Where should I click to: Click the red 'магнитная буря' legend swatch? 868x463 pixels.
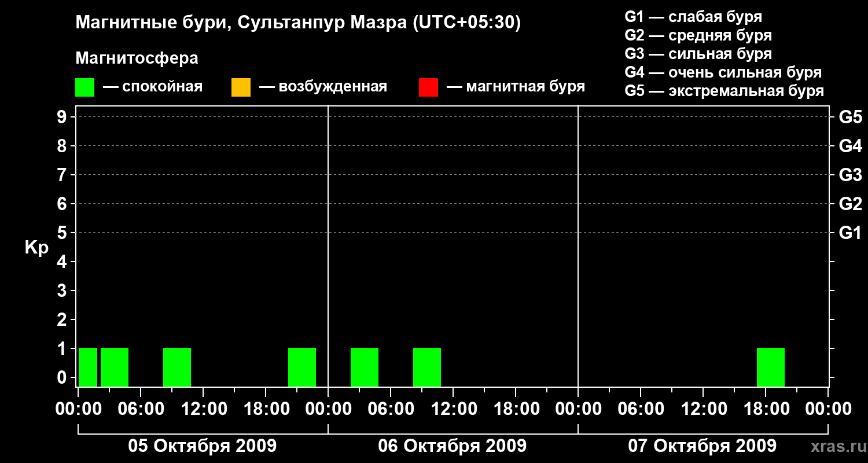pos(428,87)
